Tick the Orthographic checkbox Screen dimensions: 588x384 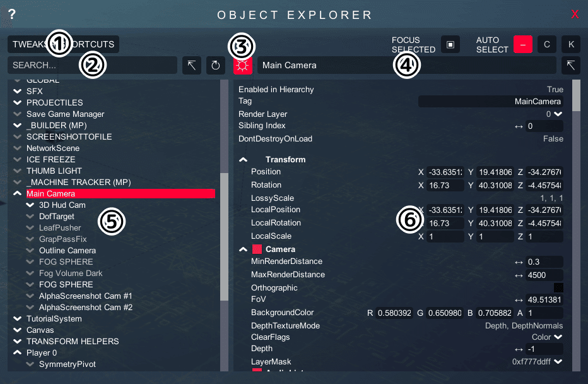[558, 287]
